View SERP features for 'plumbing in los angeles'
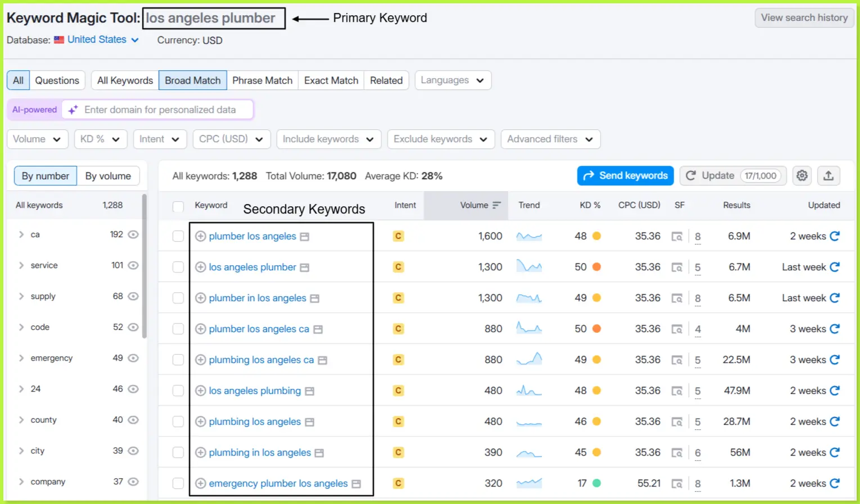The image size is (860, 504). [677, 453]
